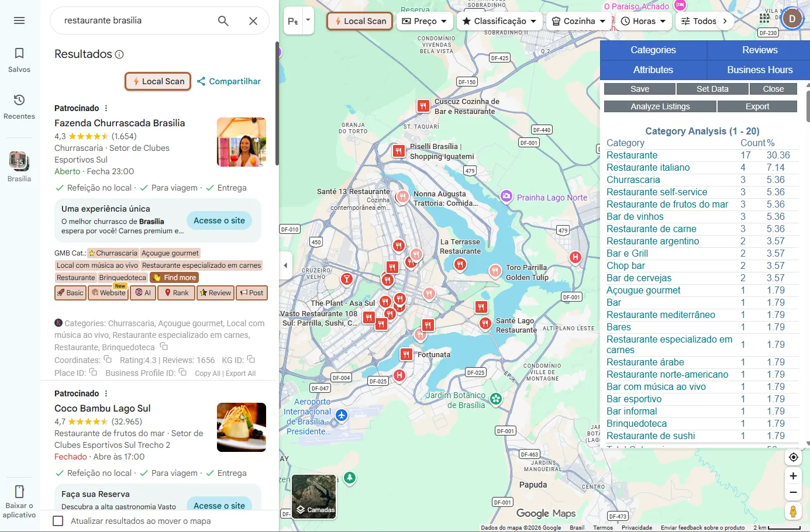Open options beside second Patrocinado label
This screenshot has height=532, width=810.
(x=106, y=393)
